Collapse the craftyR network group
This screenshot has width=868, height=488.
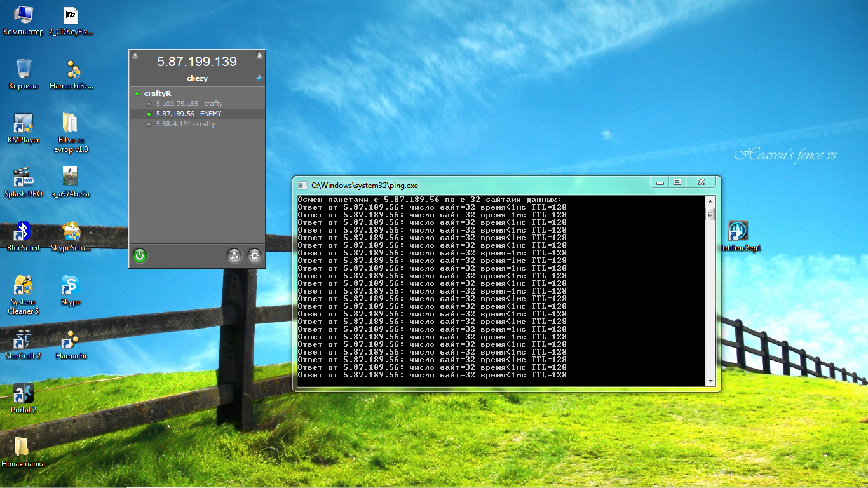137,93
